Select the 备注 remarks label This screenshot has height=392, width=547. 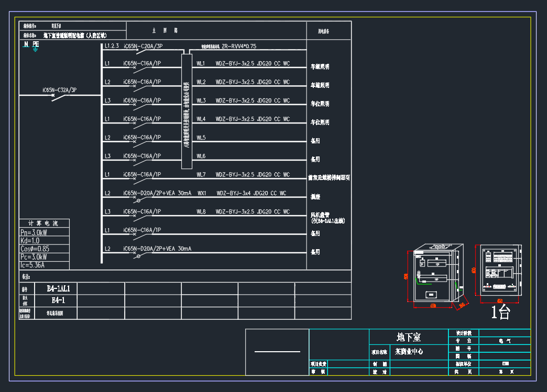pyautogui.click(x=26, y=277)
